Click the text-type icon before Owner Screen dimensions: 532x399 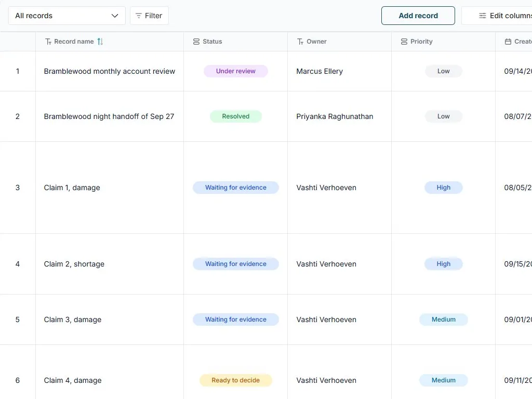(300, 42)
